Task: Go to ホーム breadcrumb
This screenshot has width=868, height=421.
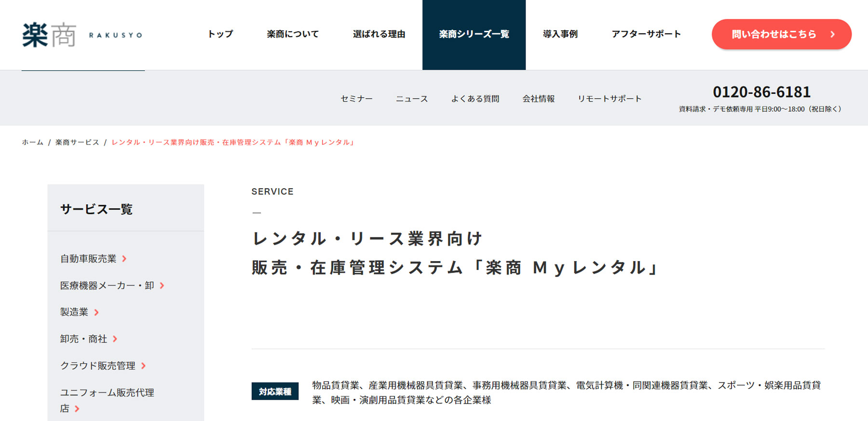Action: coord(32,143)
